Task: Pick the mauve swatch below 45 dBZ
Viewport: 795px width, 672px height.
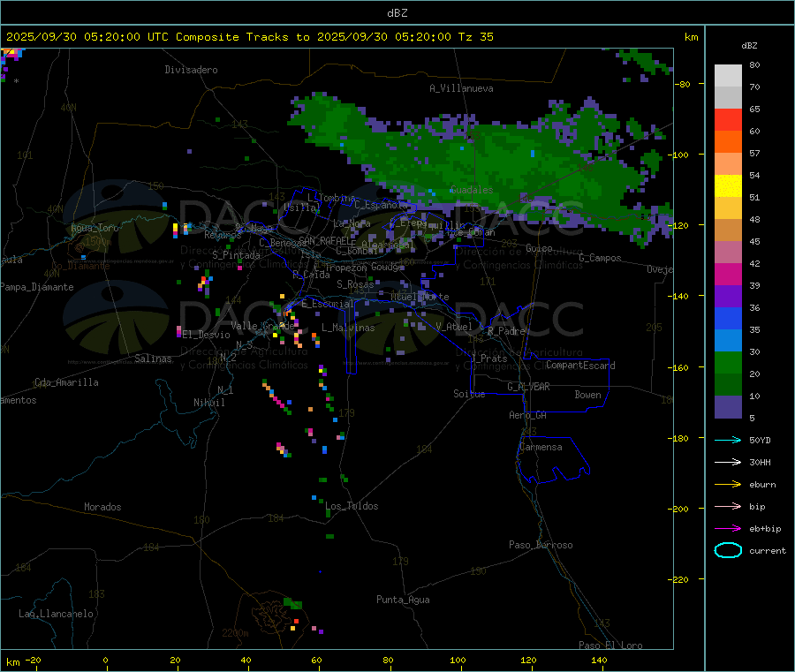Action: 728,253
